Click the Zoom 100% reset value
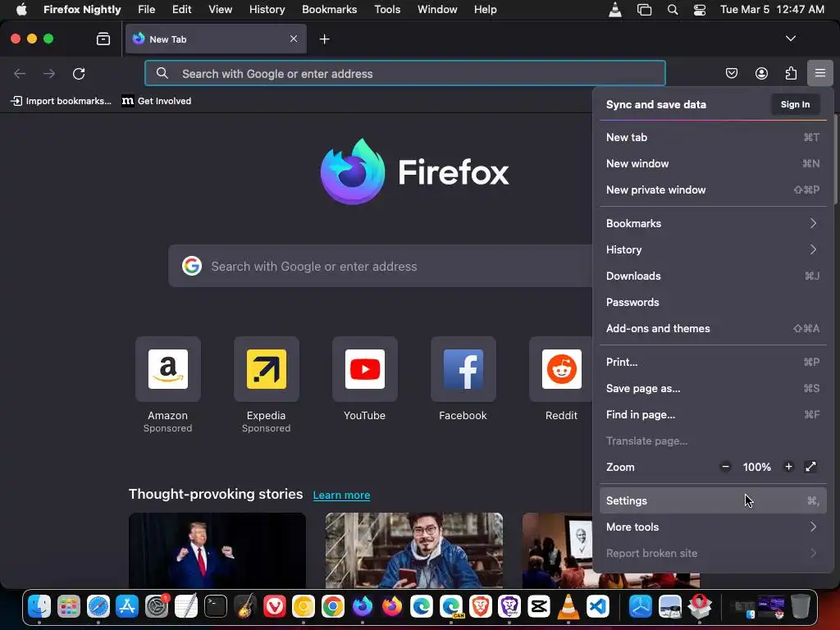 pos(756,467)
